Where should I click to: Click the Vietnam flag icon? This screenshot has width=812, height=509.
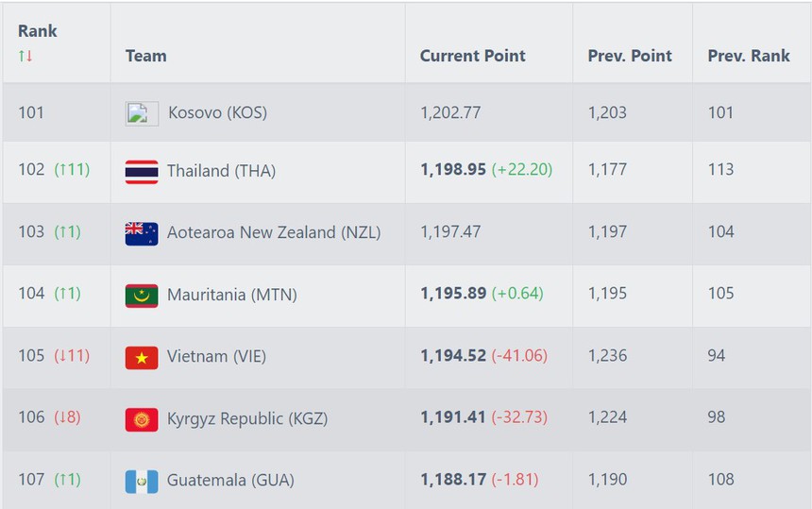coord(142,357)
